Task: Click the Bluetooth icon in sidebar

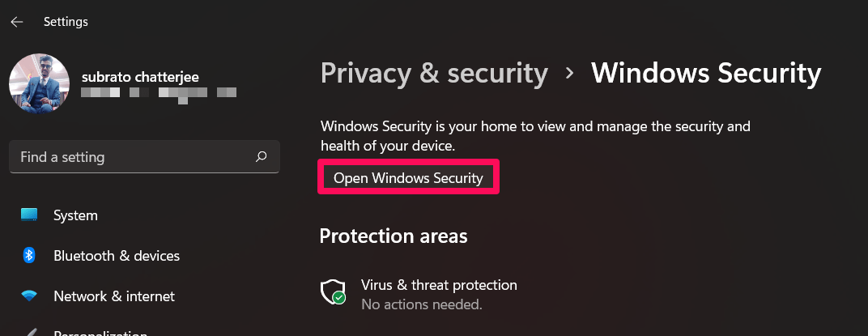Action: pyautogui.click(x=30, y=256)
